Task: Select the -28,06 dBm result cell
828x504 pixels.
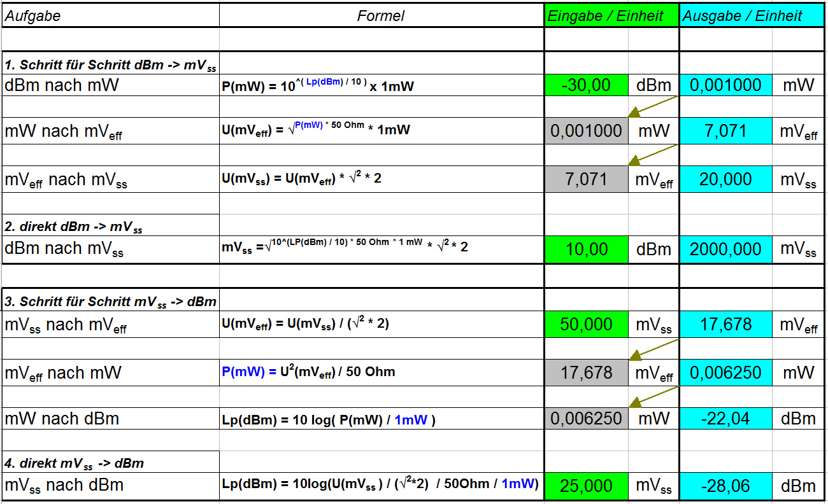Action: [x=725, y=486]
